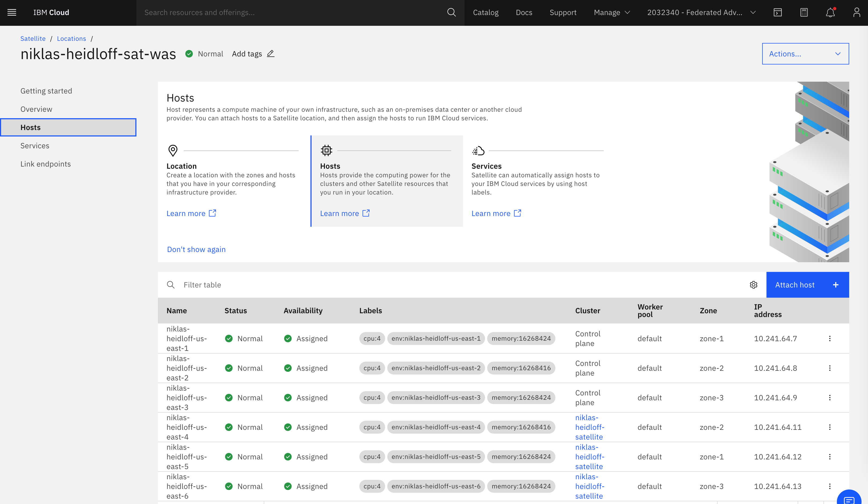Open overflow menu for us-east-4 host
Screen dimensions: 868x504
click(x=829, y=427)
